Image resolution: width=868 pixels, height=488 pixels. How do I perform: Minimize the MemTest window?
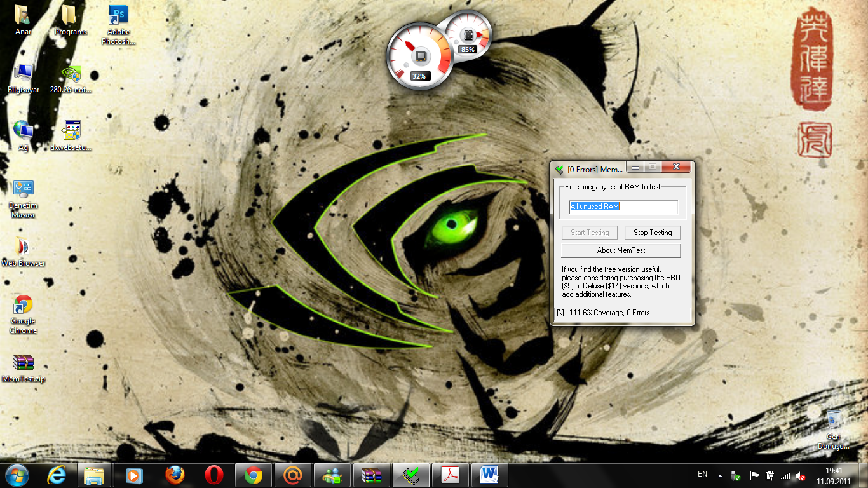(635, 167)
